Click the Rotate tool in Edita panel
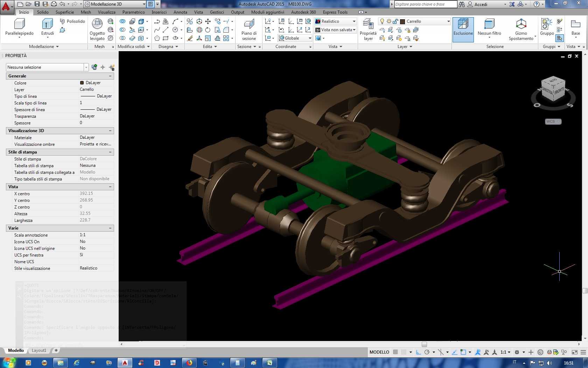 point(208,30)
